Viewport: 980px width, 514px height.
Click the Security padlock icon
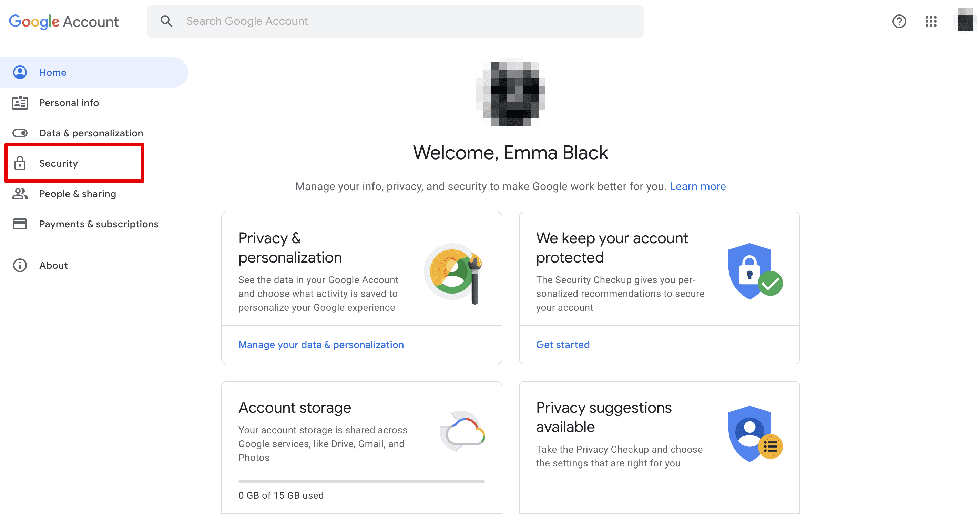(20, 163)
